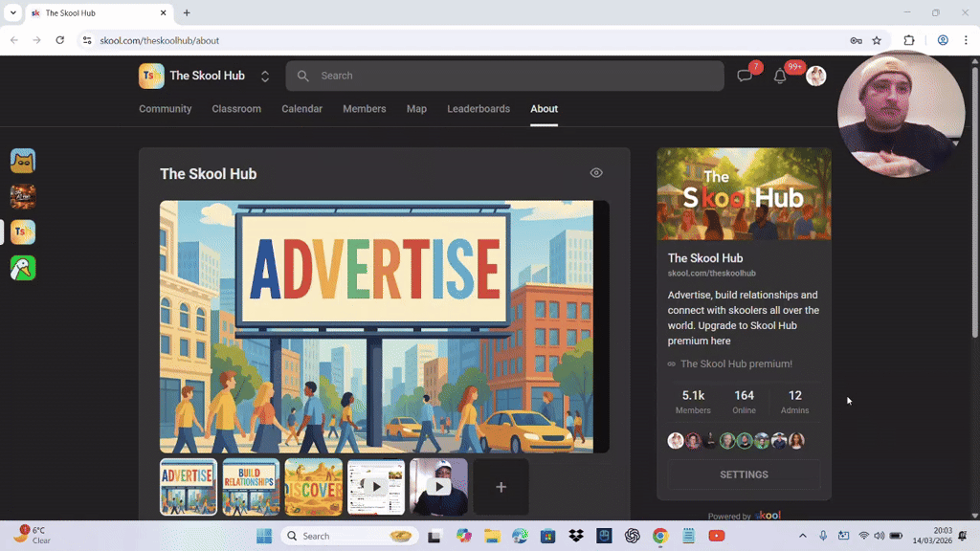980x551 pixels.
Task: Open the Classroom tab
Action: (236, 109)
